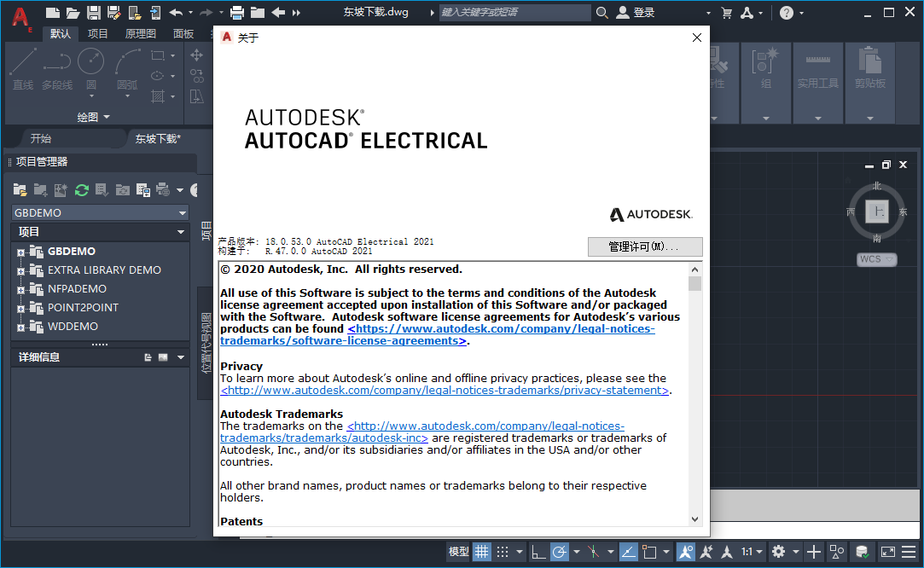
Task: Click the 管理许可(M) button
Action: pos(644,246)
